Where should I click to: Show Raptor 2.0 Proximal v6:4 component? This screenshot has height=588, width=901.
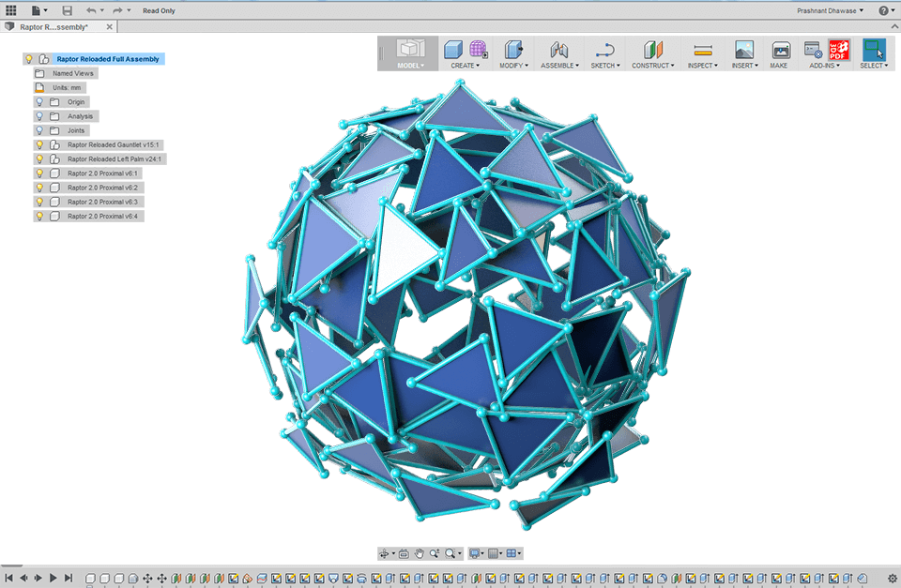pyautogui.click(x=38, y=216)
